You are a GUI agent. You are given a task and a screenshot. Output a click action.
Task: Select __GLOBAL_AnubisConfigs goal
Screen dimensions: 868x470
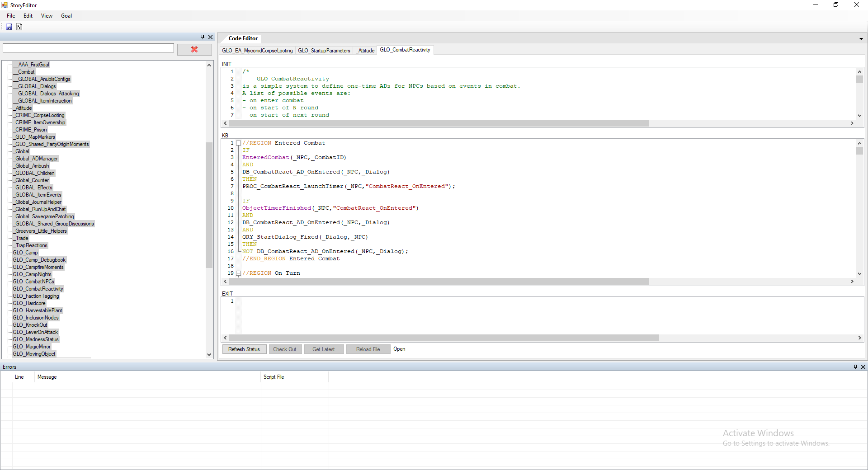click(42, 79)
